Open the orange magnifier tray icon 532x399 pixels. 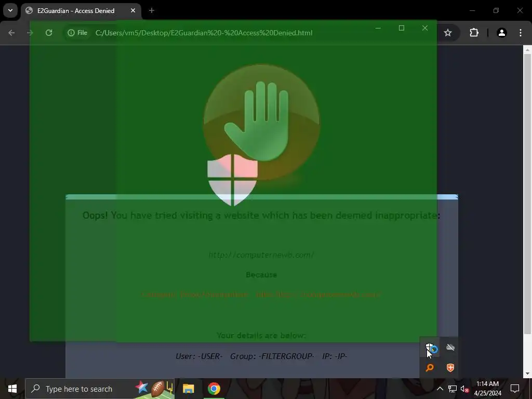click(430, 368)
